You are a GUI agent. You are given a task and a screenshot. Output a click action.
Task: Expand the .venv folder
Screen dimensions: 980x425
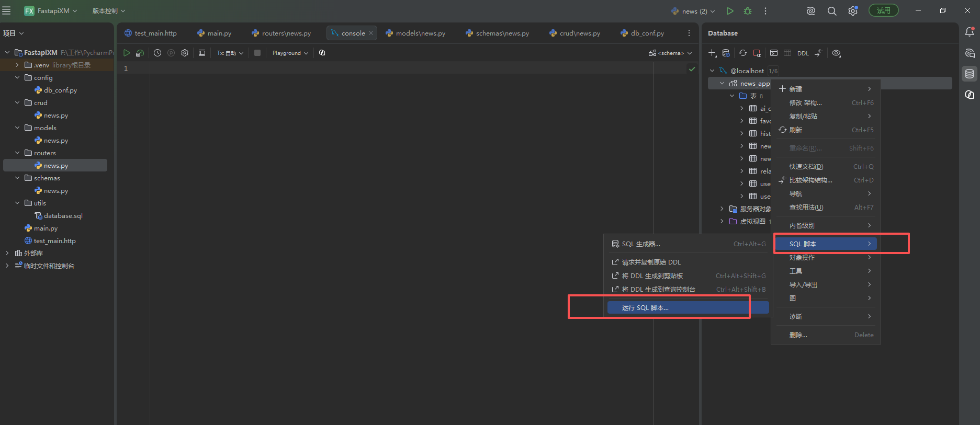tap(17, 65)
